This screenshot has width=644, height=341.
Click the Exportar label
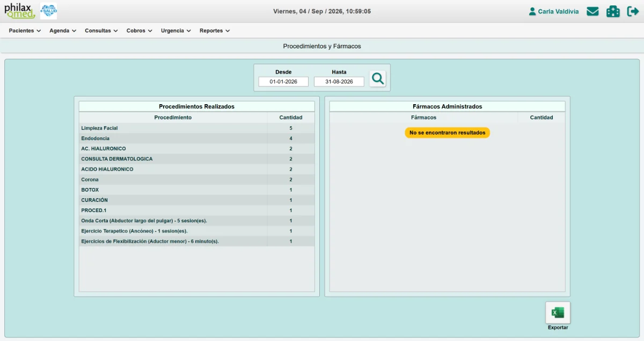click(558, 328)
